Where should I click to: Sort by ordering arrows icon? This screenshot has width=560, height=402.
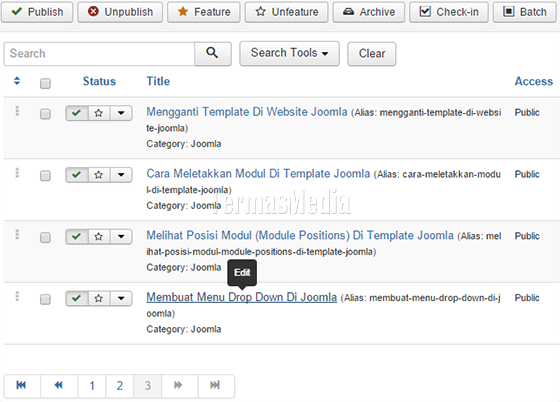point(17,81)
